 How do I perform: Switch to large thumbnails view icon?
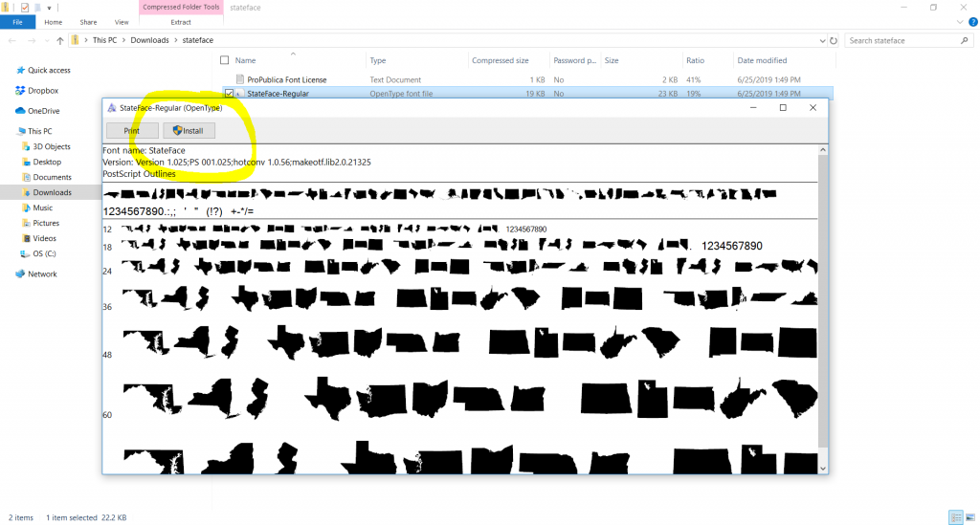(x=970, y=517)
